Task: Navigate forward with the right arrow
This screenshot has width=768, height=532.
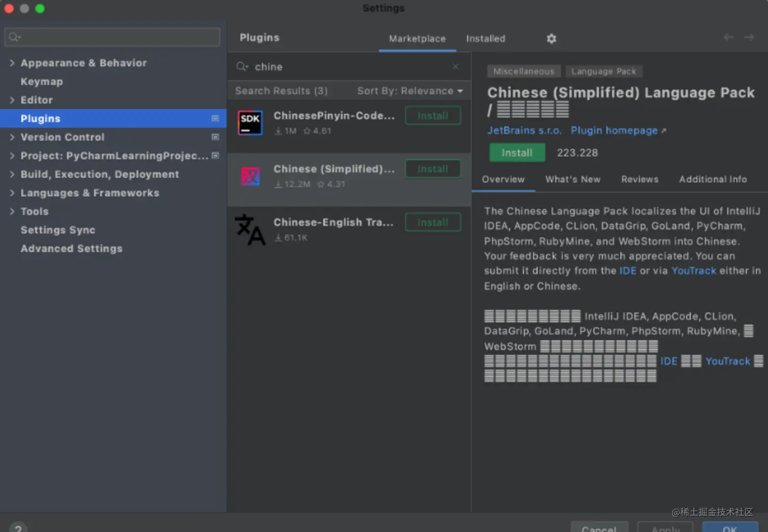Action: click(749, 37)
